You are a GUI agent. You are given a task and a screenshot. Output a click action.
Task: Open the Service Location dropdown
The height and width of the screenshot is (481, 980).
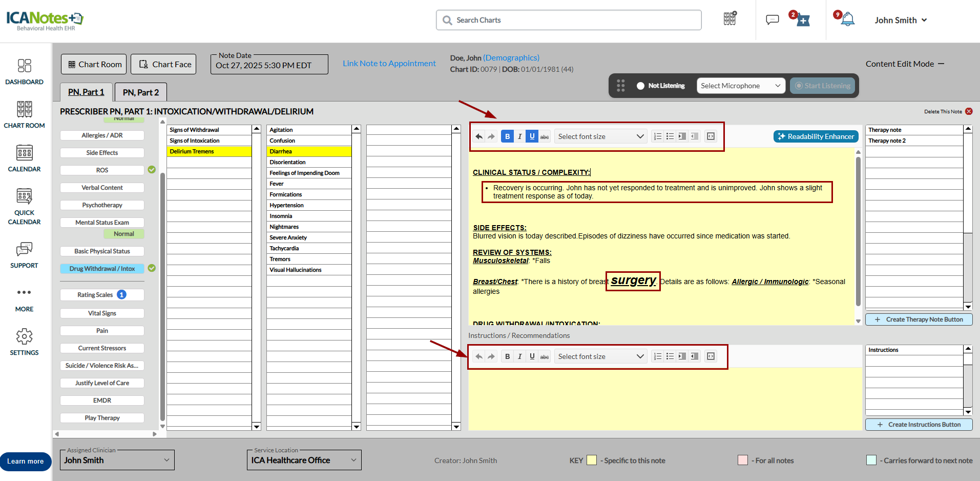(304, 460)
